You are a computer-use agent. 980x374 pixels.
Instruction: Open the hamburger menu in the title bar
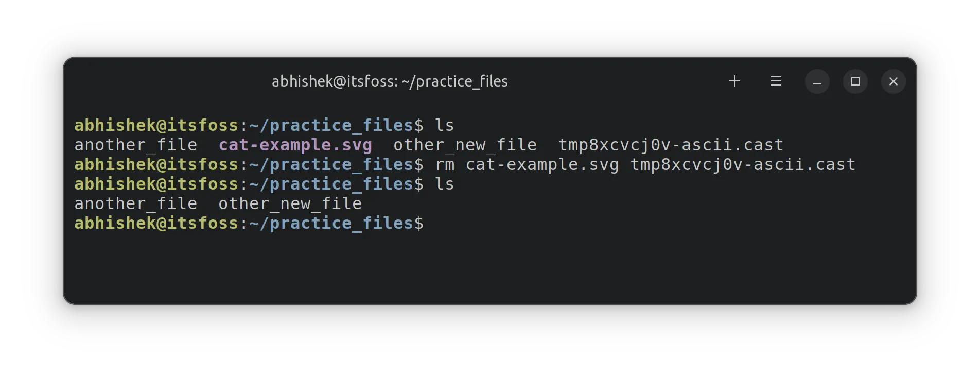[x=776, y=81]
